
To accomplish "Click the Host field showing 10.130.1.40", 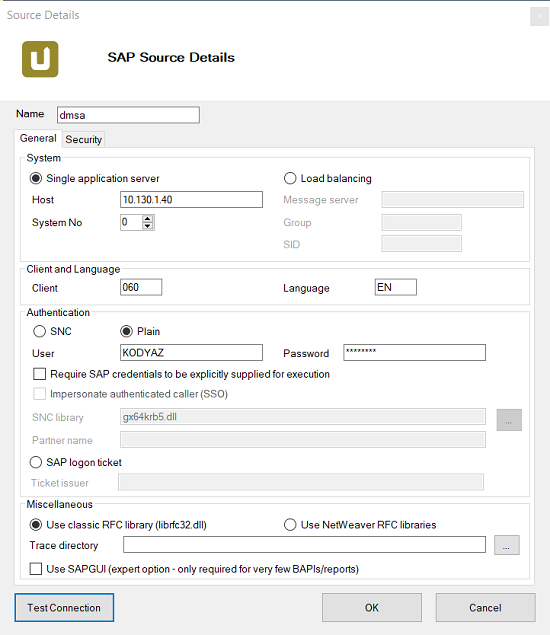I will (x=191, y=200).
